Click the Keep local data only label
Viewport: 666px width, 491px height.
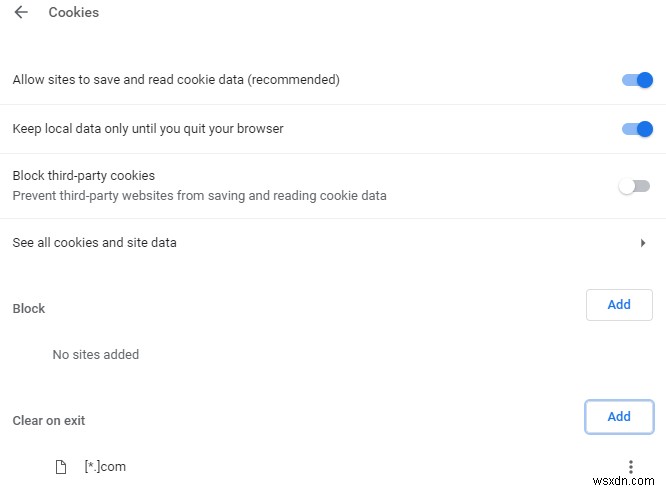tap(148, 129)
